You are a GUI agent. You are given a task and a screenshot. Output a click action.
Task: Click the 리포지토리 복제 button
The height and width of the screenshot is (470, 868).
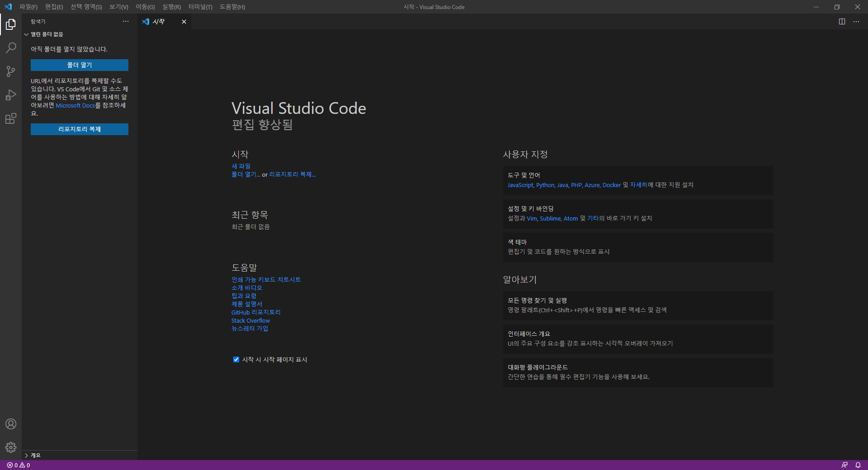click(x=80, y=129)
